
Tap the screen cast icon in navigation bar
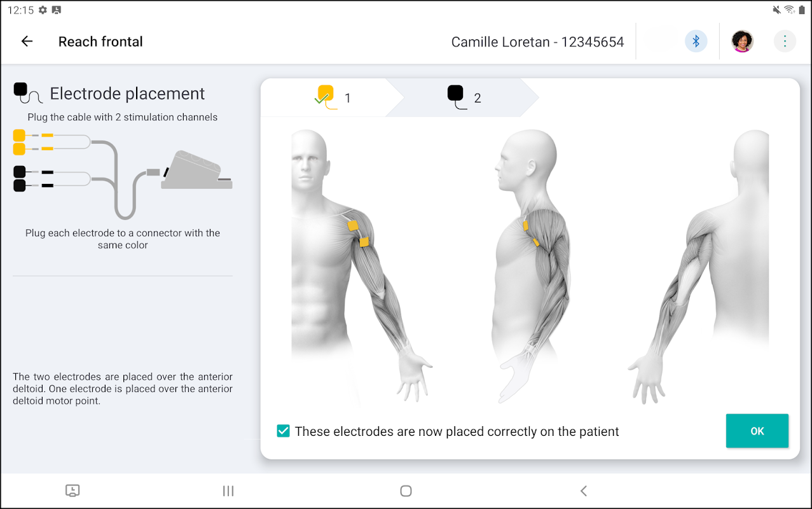point(72,491)
